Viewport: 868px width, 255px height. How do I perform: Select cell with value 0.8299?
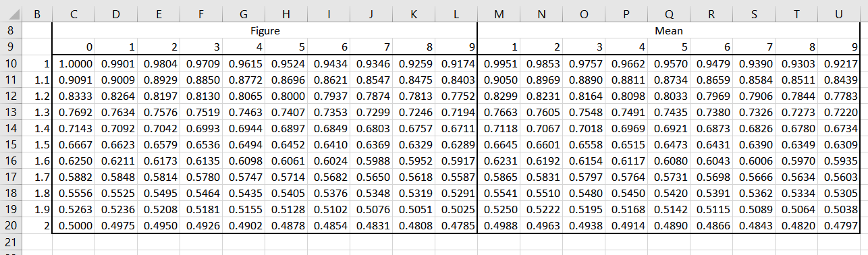499,96
